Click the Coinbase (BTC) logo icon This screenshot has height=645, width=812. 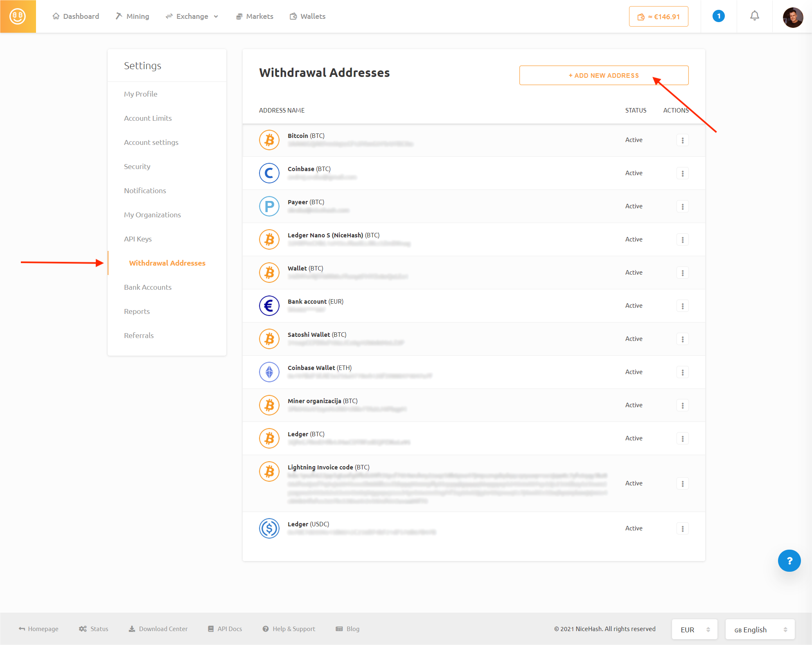(x=269, y=173)
